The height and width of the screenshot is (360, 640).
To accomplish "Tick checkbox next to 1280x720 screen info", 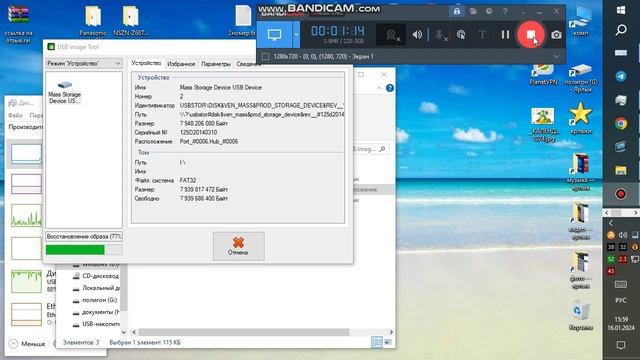I will point(265,56).
